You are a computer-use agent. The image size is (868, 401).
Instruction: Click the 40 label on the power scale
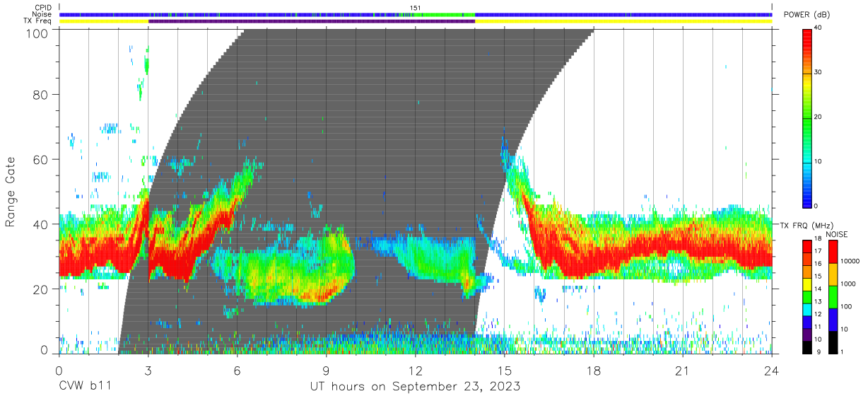[x=819, y=28]
